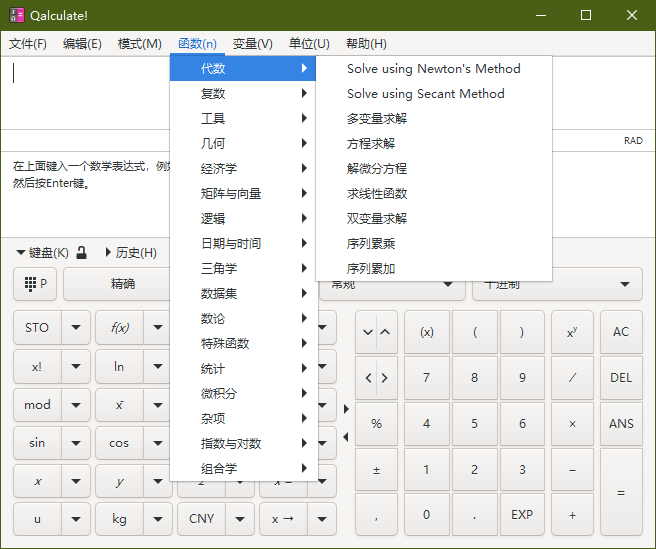
Task: Choose Solve using Secant Method
Action: click(x=434, y=94)
